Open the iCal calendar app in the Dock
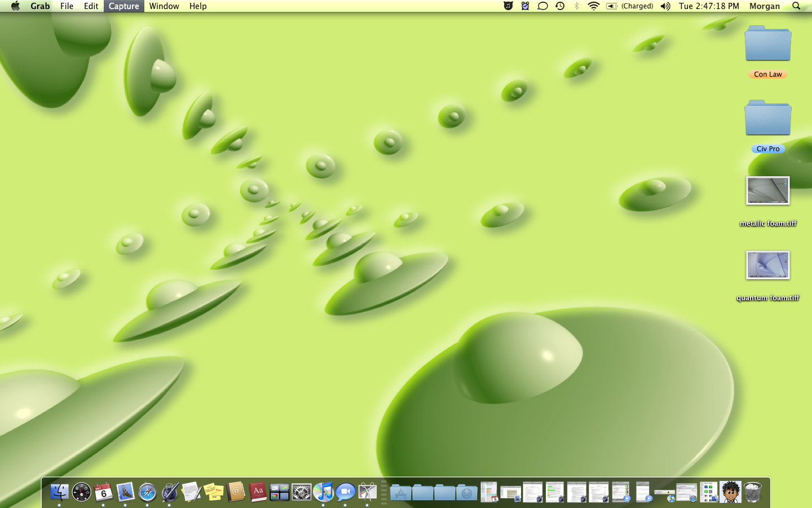812x508 pixels. coord(103,492)
